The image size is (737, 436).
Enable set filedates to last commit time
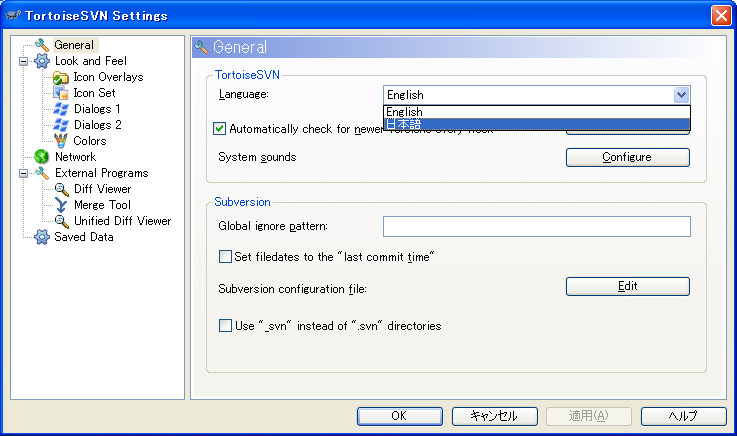(x=225, y=257)
